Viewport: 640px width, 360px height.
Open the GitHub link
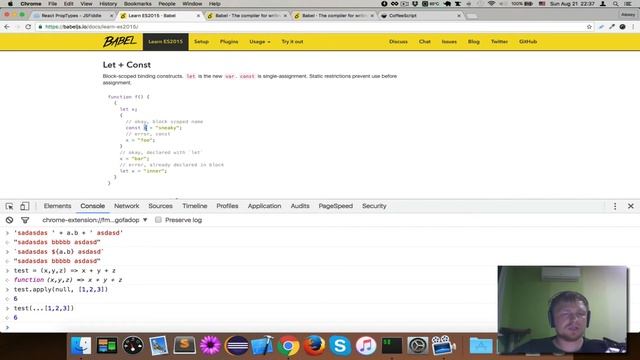(x=528, y=42)
